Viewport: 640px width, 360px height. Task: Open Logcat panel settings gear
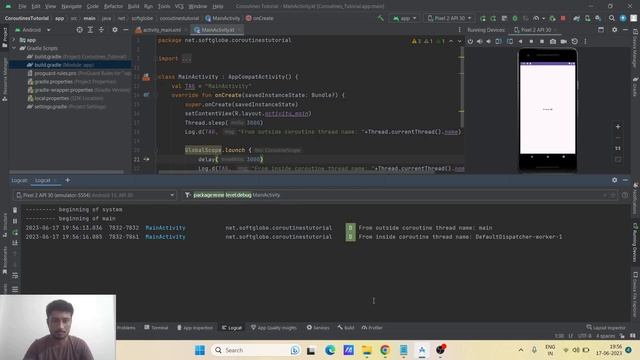[x=614, y=180]
